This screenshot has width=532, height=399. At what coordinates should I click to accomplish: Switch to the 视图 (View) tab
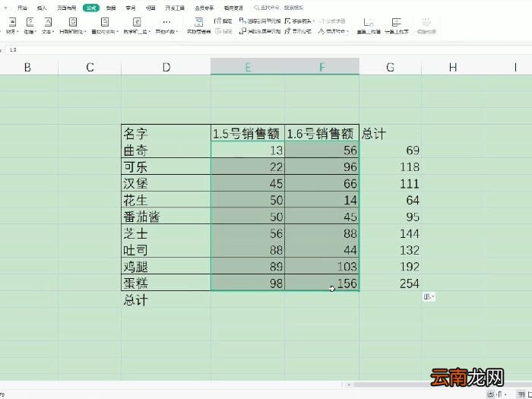click(150, 8)
